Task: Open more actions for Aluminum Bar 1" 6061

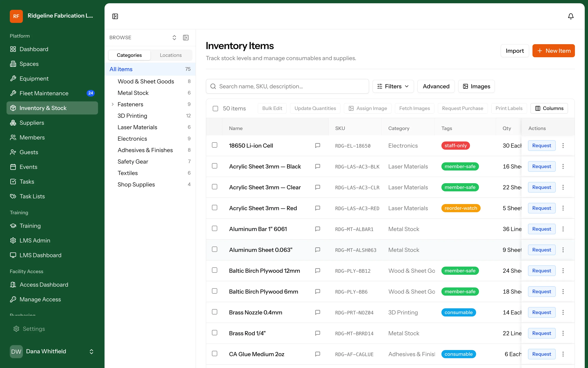Action: [563, 229]
